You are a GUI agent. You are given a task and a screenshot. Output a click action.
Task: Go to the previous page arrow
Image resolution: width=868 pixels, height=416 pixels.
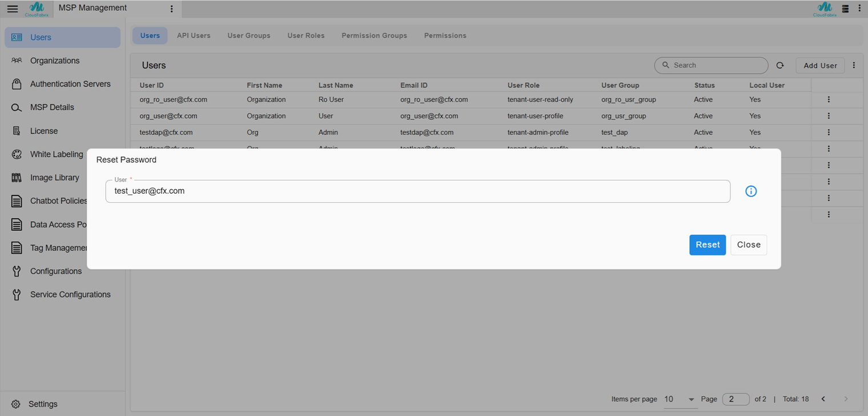click(x=823, y=399)
